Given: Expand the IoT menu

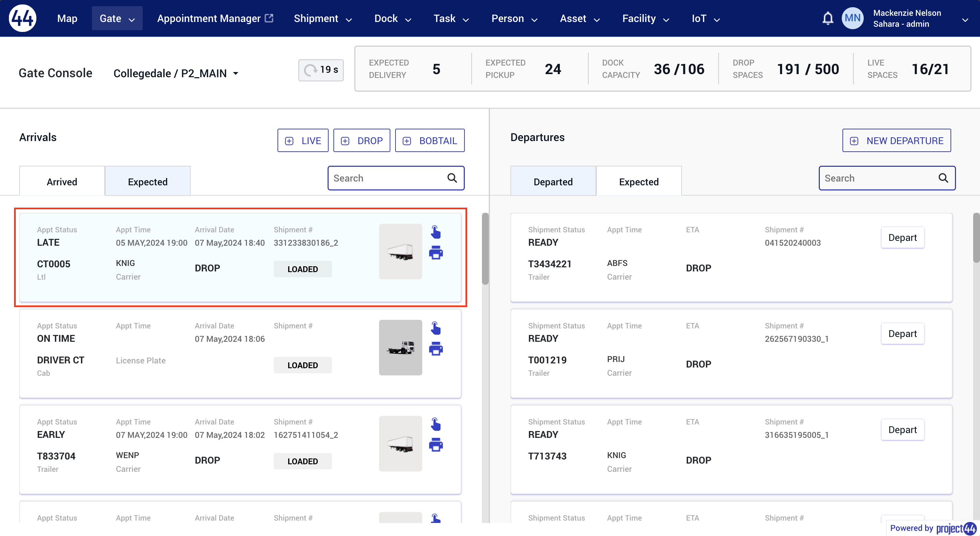Looking at the screenshot, I should tap(705, 18).
